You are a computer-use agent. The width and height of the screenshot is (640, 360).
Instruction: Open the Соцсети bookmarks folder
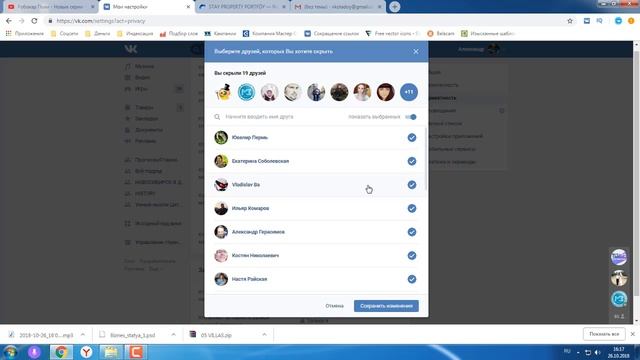[64, 33]
